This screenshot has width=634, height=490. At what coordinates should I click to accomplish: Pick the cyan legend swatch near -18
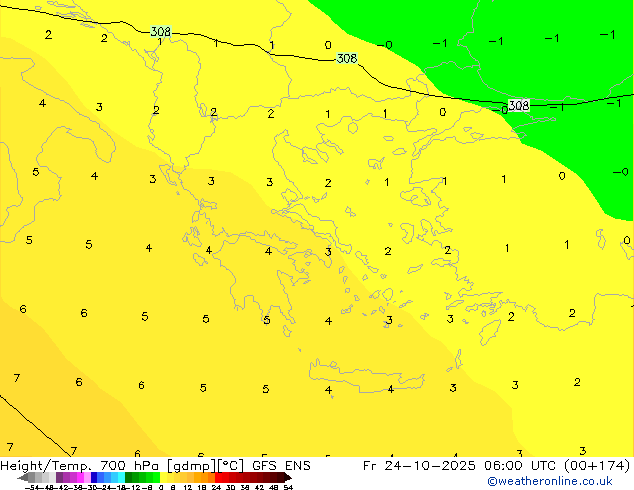pyautogui.click(x=121, y=477)
